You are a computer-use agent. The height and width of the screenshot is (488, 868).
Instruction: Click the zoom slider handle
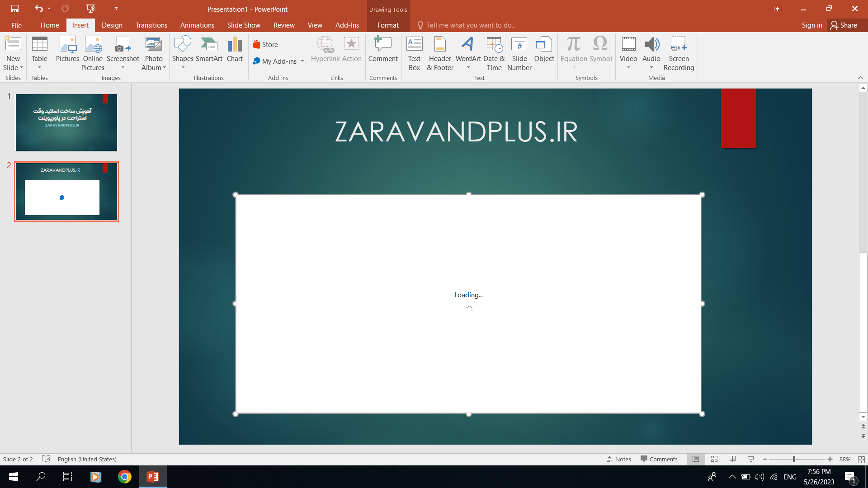[794, 459]
